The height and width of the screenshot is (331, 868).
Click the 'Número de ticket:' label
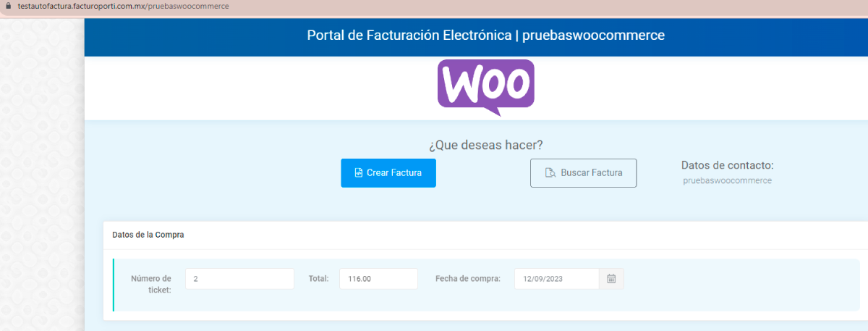pyautogui.click(x=150, y=284)
